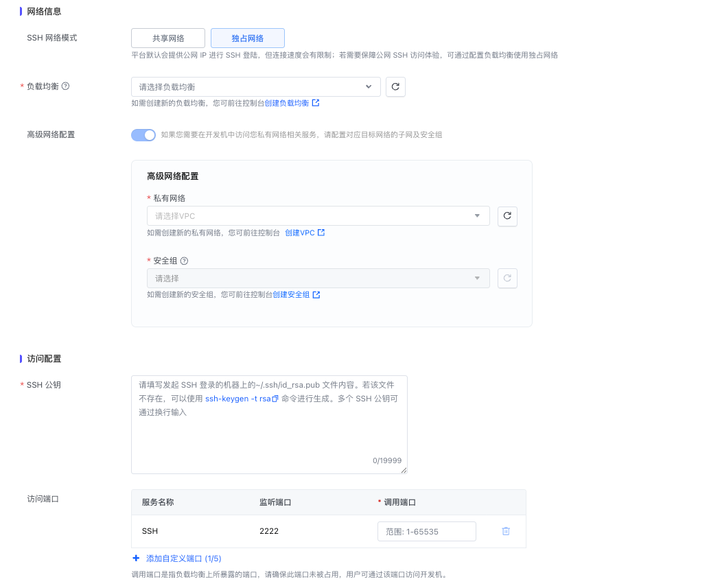Open the 请选择负载均衡 dropdown
This screenshot has width=709, height=588.
coord(255,86)
